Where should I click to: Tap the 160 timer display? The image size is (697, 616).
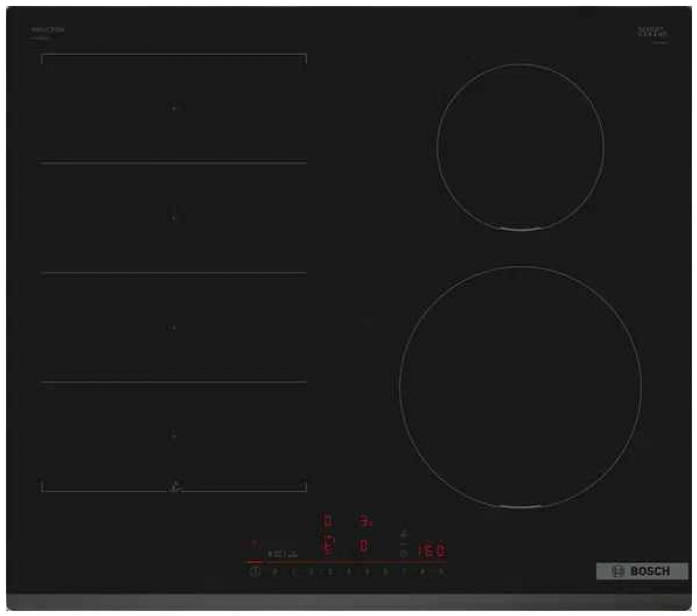click(x=432, y=551)
